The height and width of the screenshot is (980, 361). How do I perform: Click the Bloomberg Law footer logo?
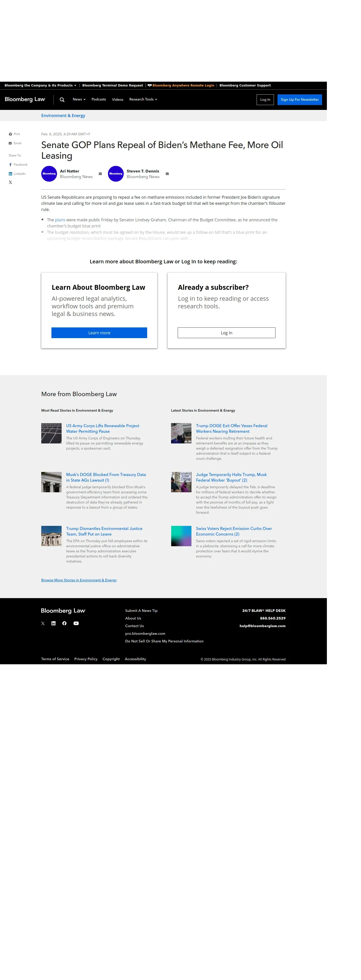pyautogui.click(x=63, y=611)
